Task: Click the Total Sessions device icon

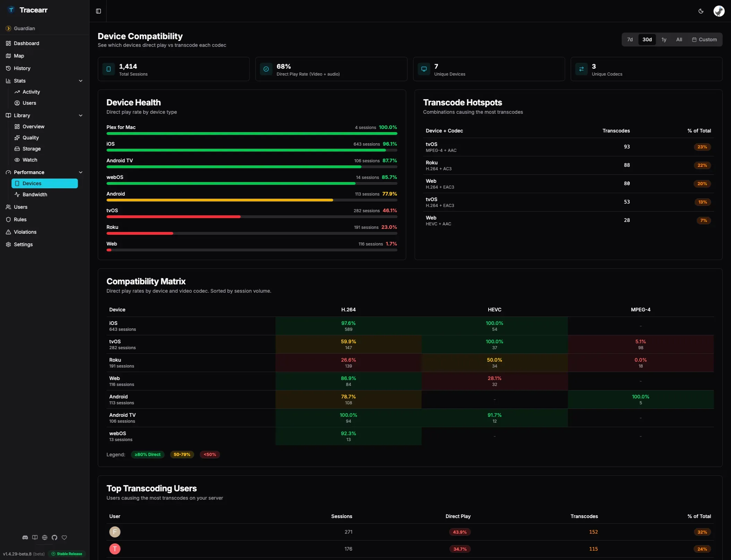Action: pyautogui.click(x=109, y=69)
